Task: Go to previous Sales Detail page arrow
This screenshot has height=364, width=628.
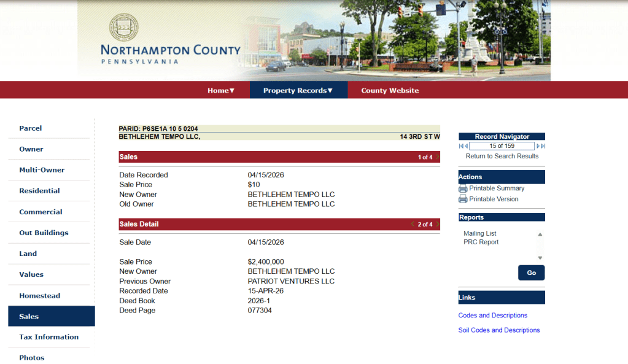Action: (413, 225)
